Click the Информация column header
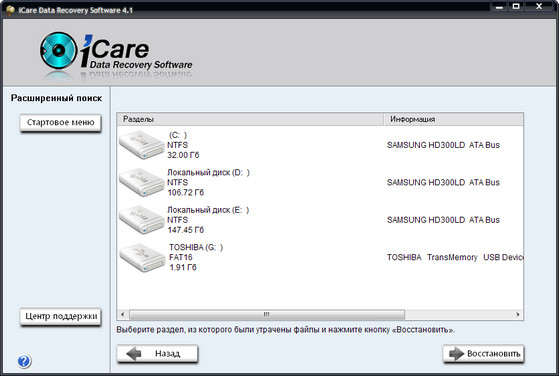559x376 pixels. pyautogui.click(x=453, y=119)
